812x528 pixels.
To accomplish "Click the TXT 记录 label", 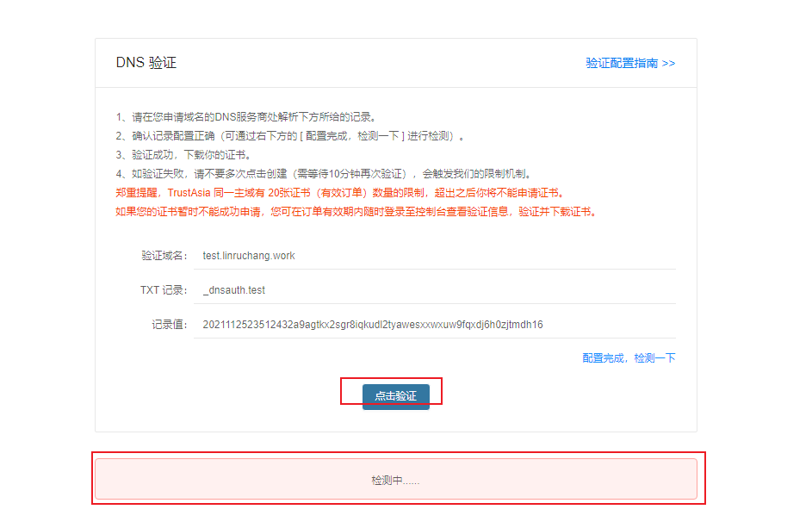I will click(164, 290).
